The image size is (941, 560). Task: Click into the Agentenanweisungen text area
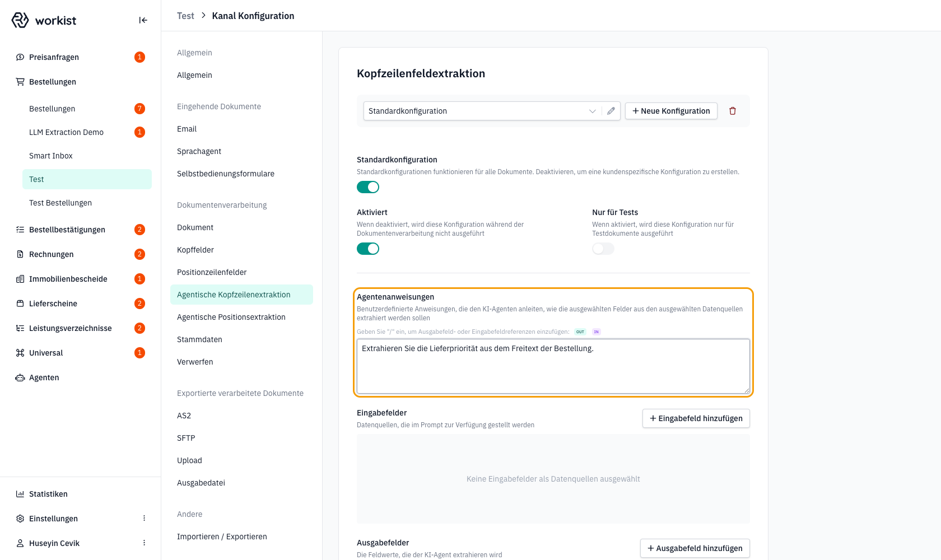click(x=553, y=366)
